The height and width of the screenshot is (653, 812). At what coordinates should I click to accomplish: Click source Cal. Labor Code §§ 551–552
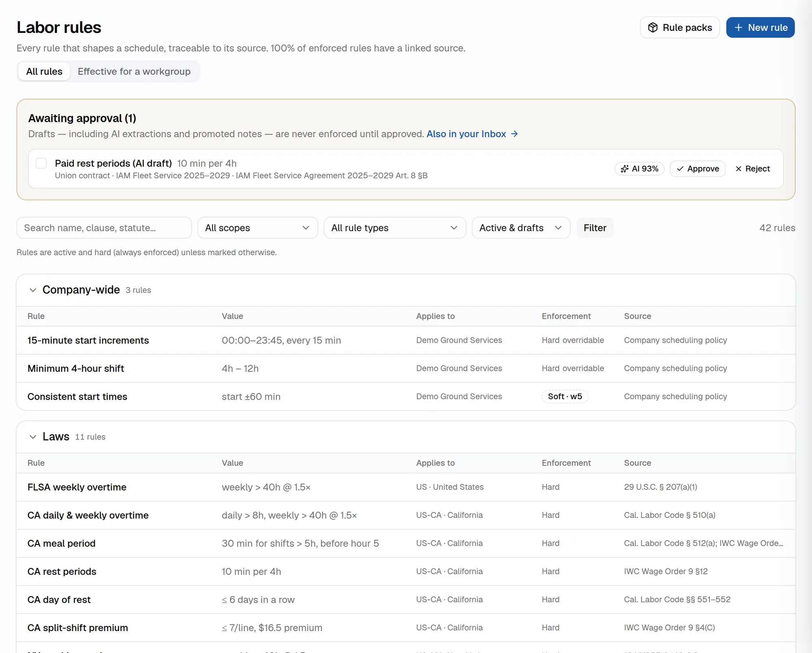pos(677,599)
